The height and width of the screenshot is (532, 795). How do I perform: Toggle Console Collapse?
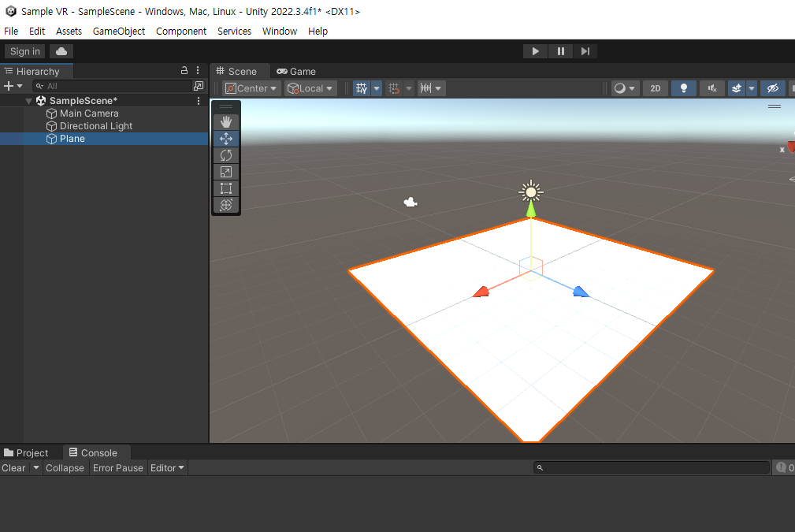click(65, 467)
